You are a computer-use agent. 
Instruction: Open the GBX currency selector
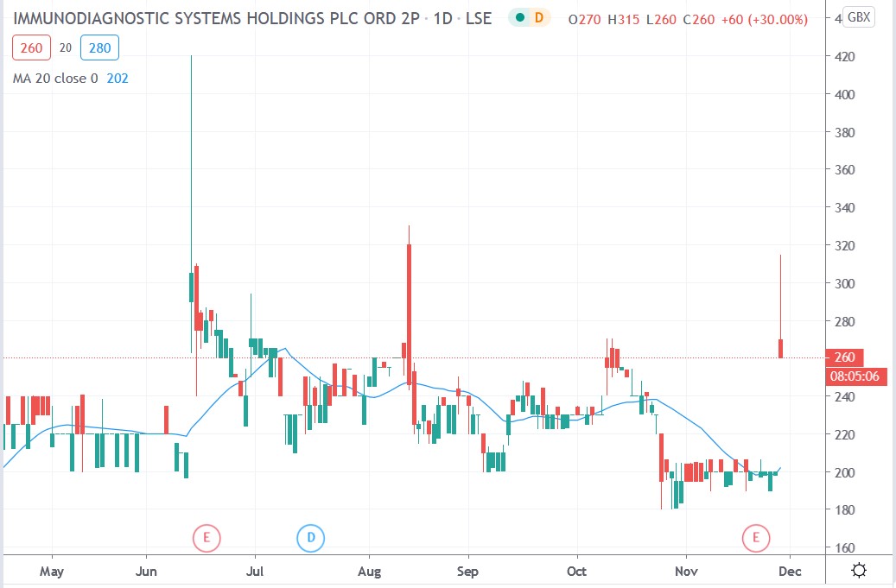859,17
